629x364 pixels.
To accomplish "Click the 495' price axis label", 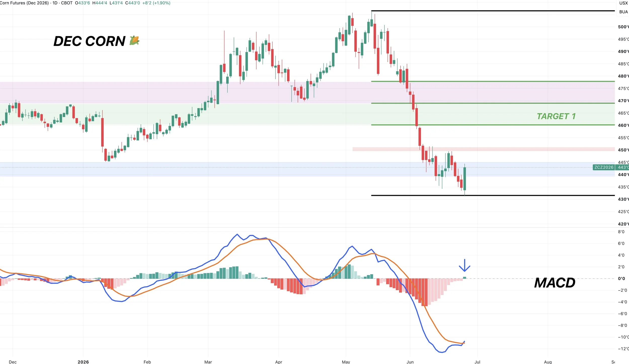I will click(x=623, y=39).
